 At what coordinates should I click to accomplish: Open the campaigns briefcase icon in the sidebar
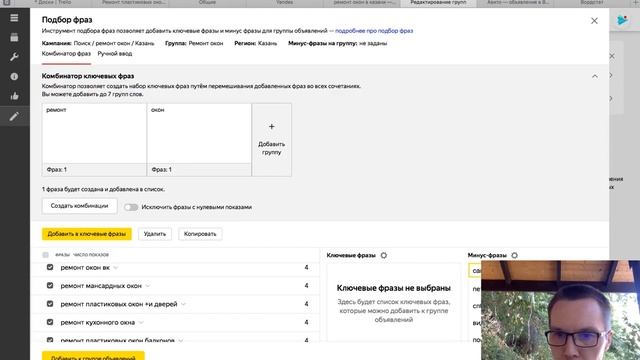click(x=14, y=37)
